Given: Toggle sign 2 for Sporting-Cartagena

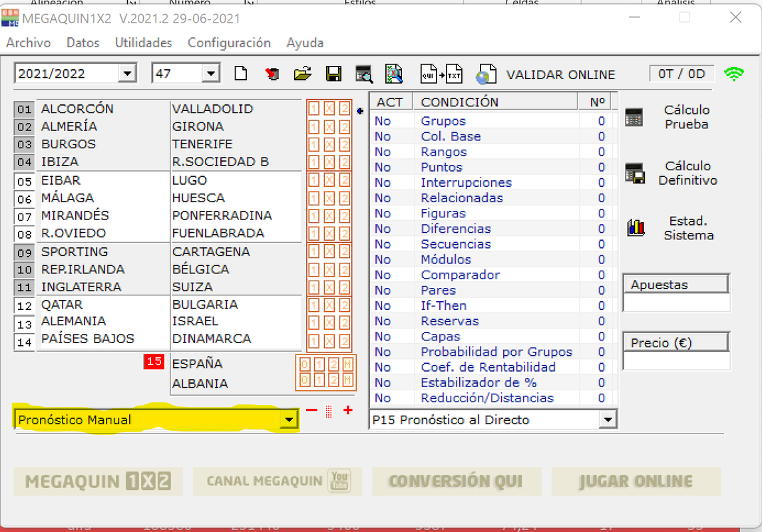Looking at the screenshot, I should tap(344, 252).
